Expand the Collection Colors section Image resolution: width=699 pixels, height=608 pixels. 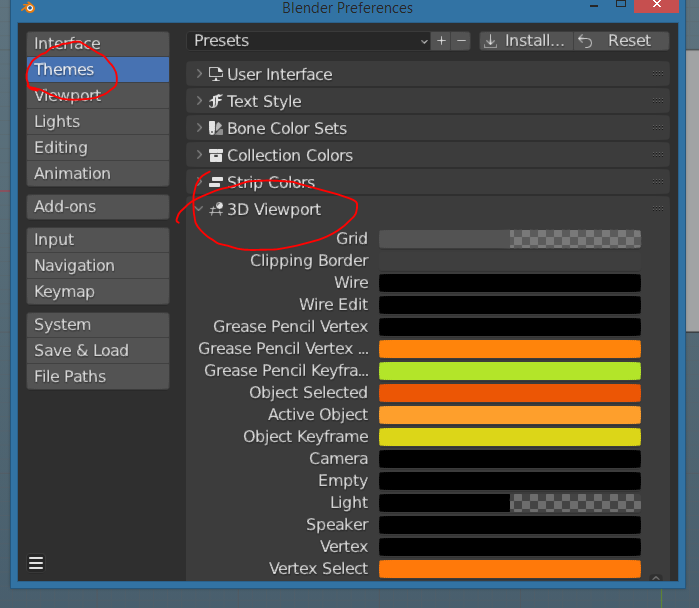(199, 155)
